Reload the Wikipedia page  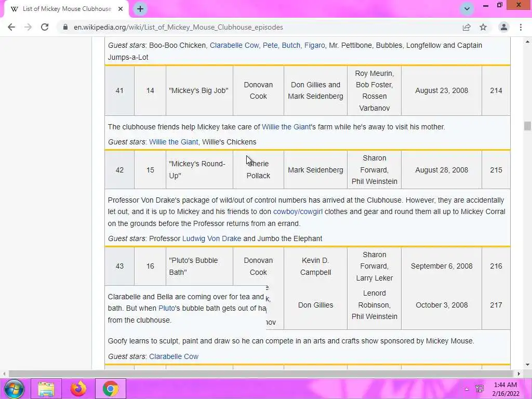coord(45,27)
